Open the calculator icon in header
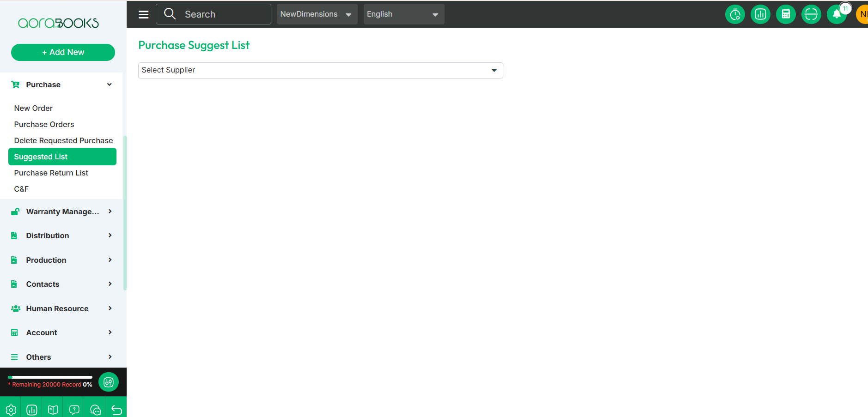Screen dimensions: 868x417 (786, 14)
